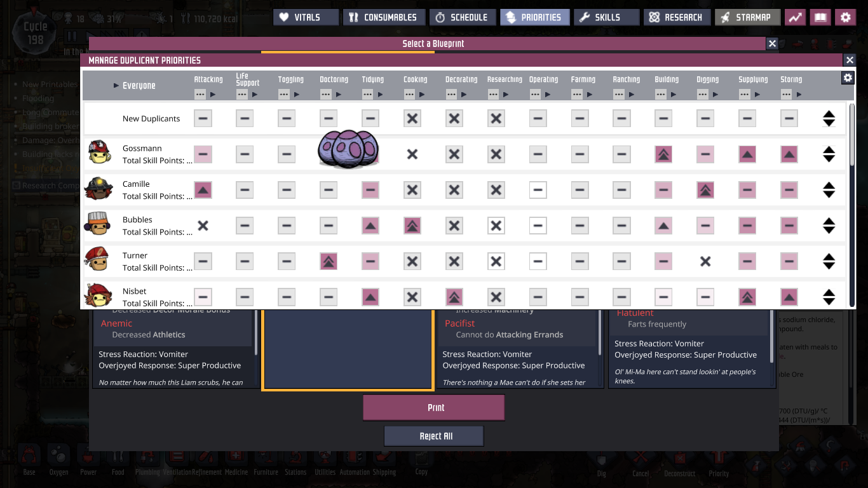Switch to the Skills tab
Viewport: 868px width, 488px height.
point(606,17)
